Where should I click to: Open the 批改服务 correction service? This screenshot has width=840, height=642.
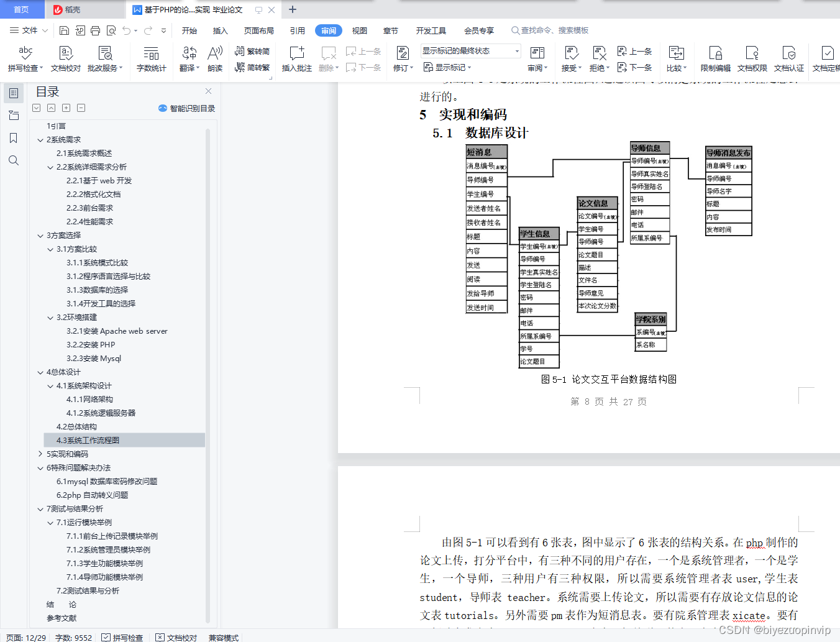pos(105,59)
